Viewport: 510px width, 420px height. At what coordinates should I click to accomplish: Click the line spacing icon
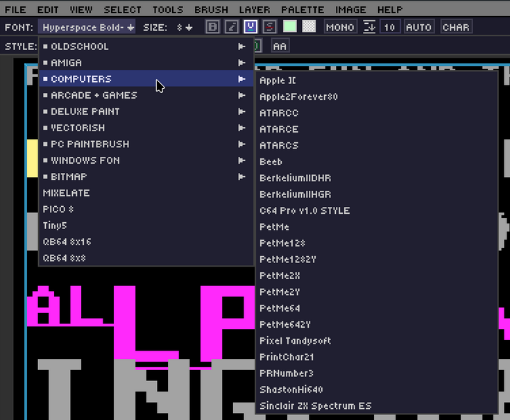(x=369, y=27)
